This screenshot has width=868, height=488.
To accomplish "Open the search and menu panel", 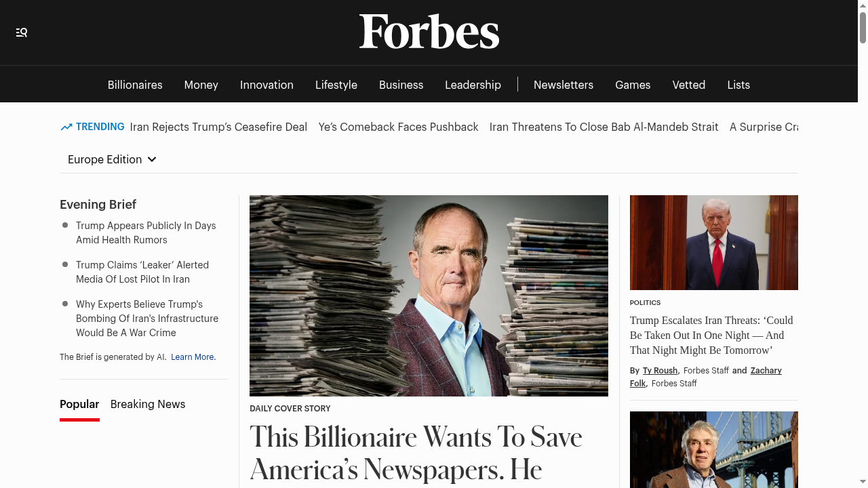I will (x=21, y=32).
